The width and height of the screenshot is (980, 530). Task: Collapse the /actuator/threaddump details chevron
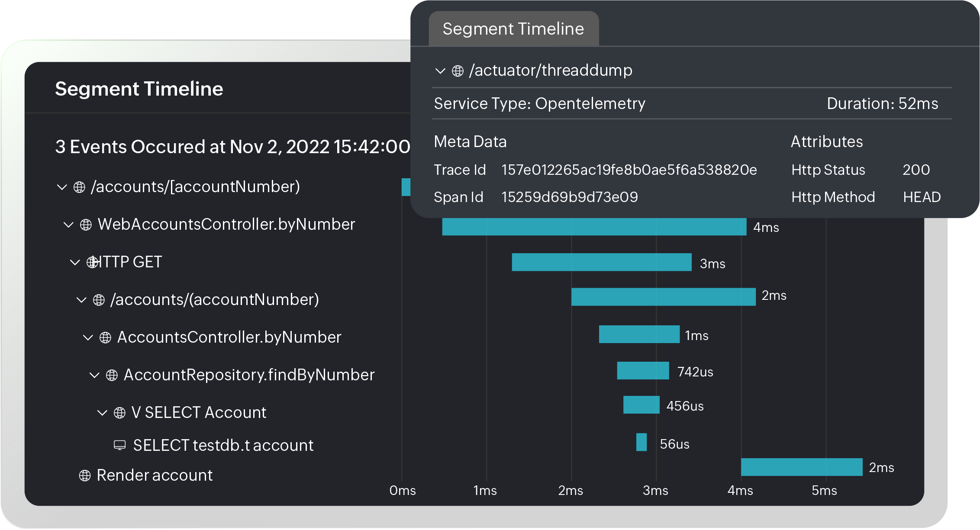[x=440, y=71]
